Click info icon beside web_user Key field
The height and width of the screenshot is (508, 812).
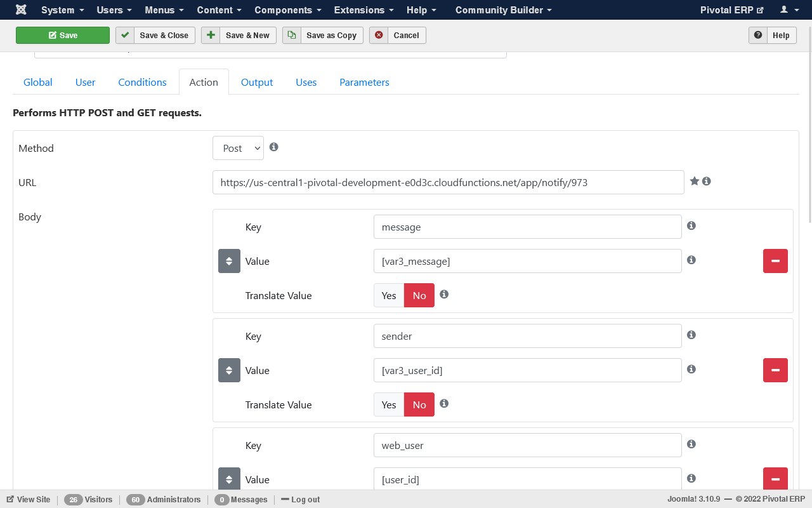point(691,444)
